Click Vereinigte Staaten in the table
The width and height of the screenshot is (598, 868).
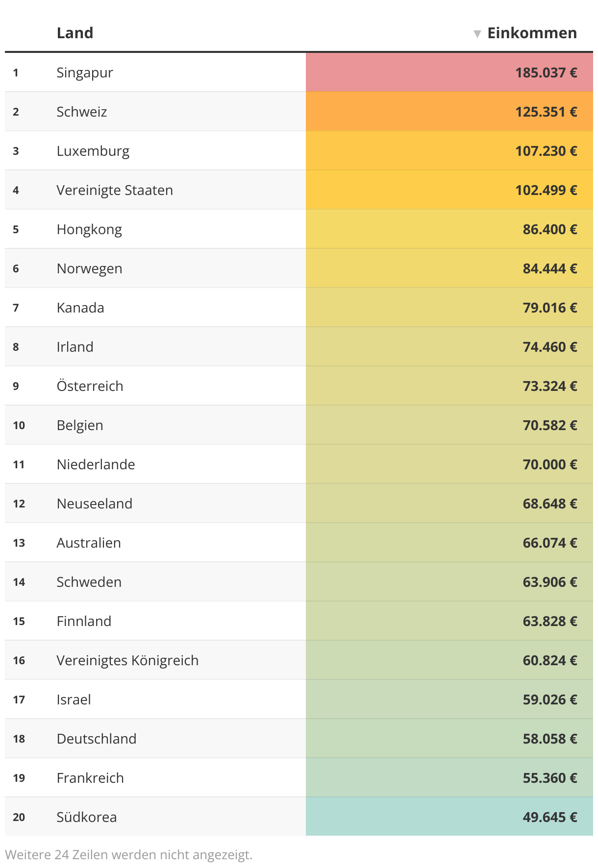coord(115,190)
